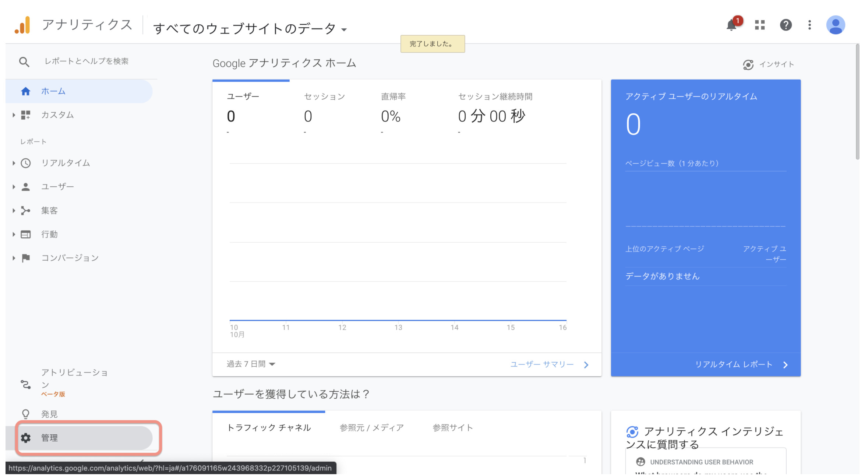Open the 管理 (Admin) gear icon

click(26, 438)
